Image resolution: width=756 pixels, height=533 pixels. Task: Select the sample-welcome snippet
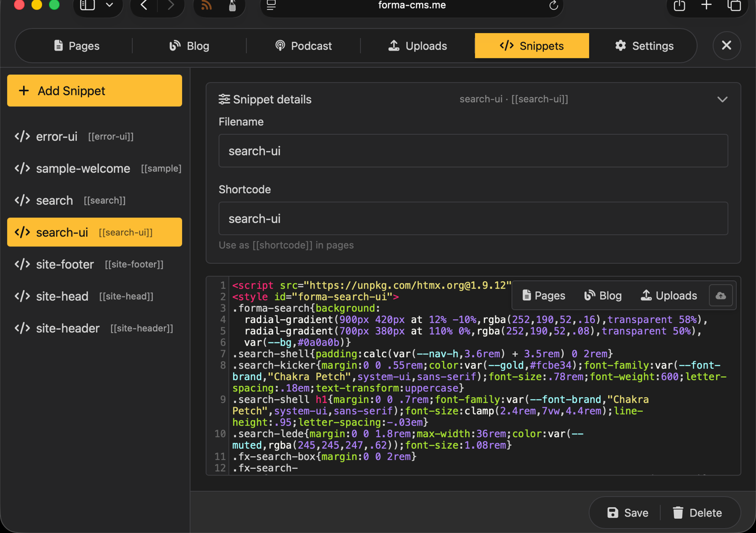pos(95,169)
